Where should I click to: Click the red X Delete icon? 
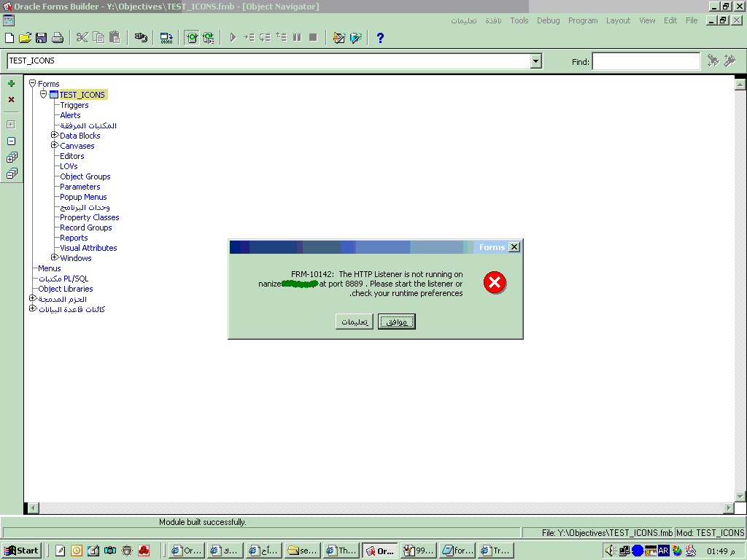11,100
